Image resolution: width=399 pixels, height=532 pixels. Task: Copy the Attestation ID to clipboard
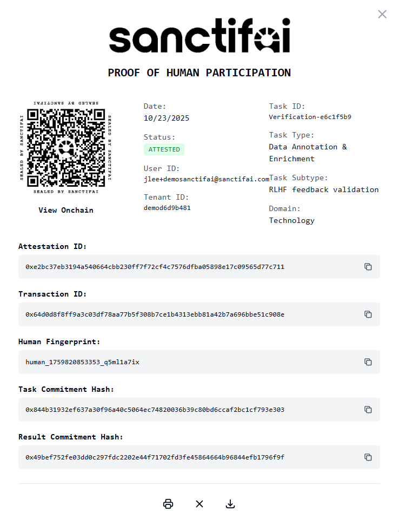(368, 267)
